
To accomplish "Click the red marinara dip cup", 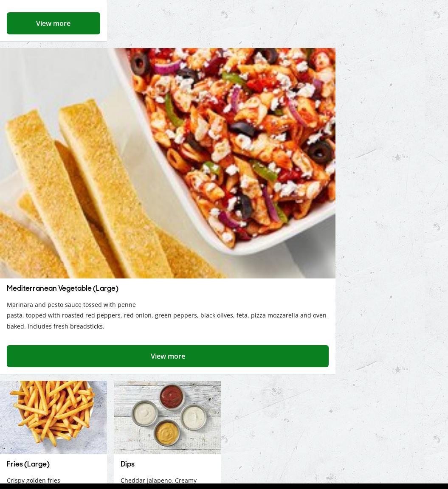I will pyautogui.click(x=171, y=396).
